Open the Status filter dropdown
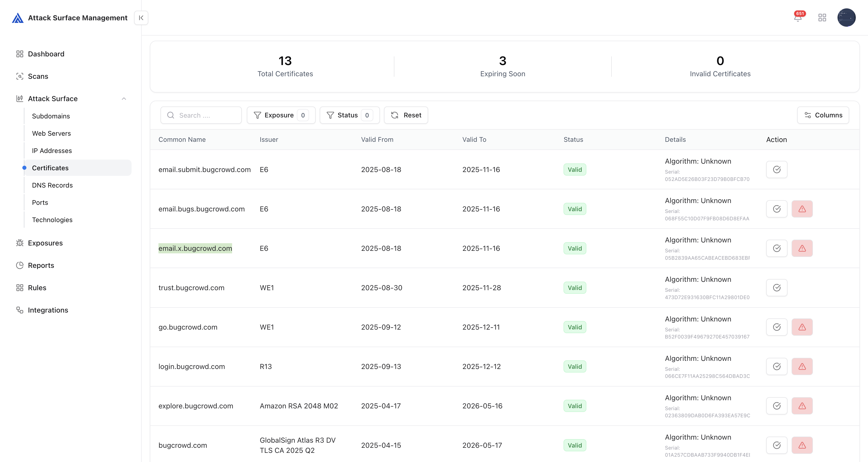The height and width of the screenshot is (462, 868). pos(349,115)
